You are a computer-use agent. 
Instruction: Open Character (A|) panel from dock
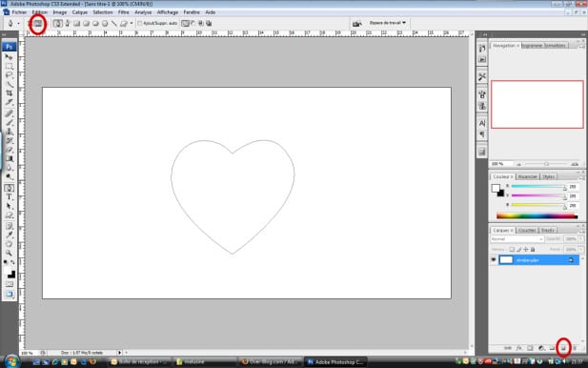tap(482, 123)
